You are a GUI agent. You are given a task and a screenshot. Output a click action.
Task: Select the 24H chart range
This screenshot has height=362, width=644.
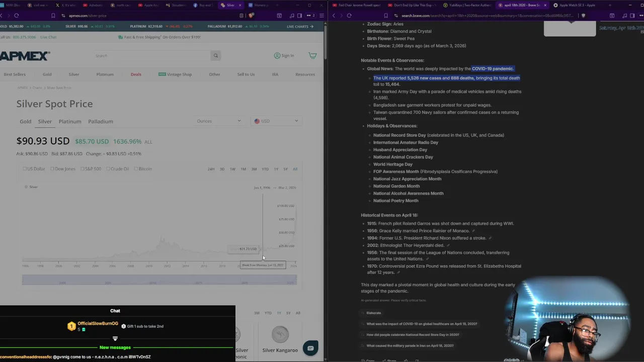click(x=211, y=169)
